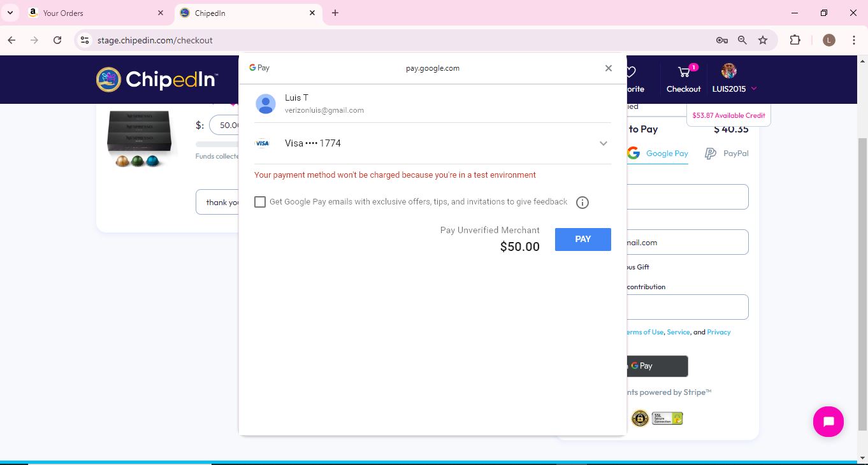Click the thank you message field
Viewport: 868px width, 465px height.
coord(217,202)
